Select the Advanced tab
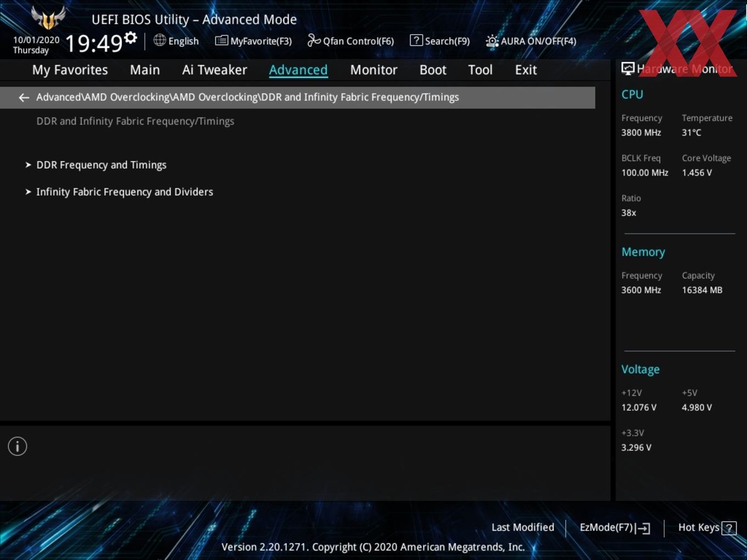This screenshot has height=560, width=747. tap(298, 70)
